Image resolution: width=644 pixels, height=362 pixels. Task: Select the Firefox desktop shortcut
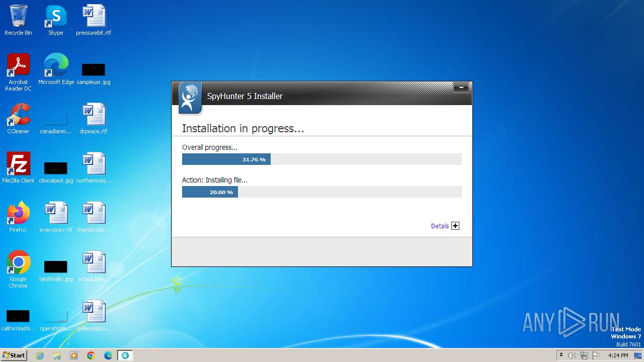[x=18, y=217]
